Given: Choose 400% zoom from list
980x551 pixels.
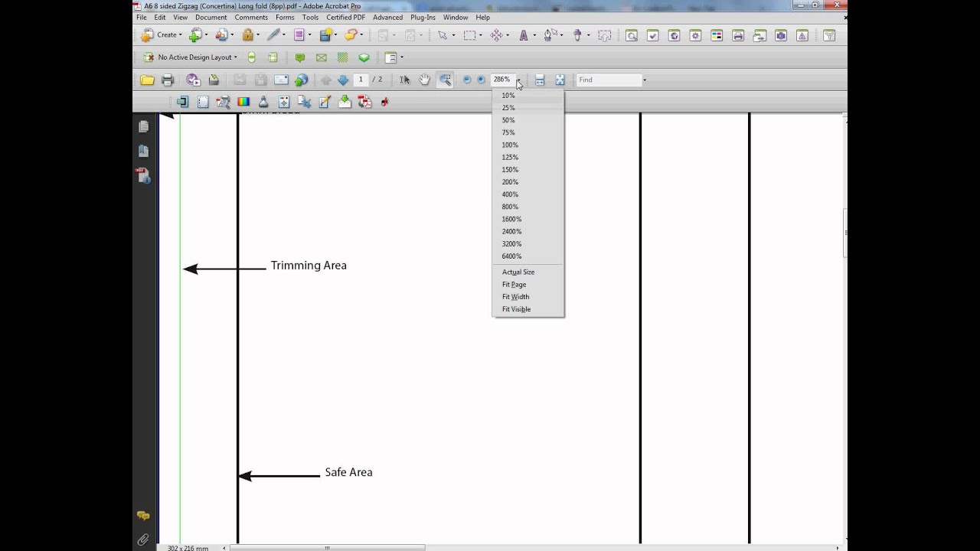Looking at the screenshot, I should 528,194.
